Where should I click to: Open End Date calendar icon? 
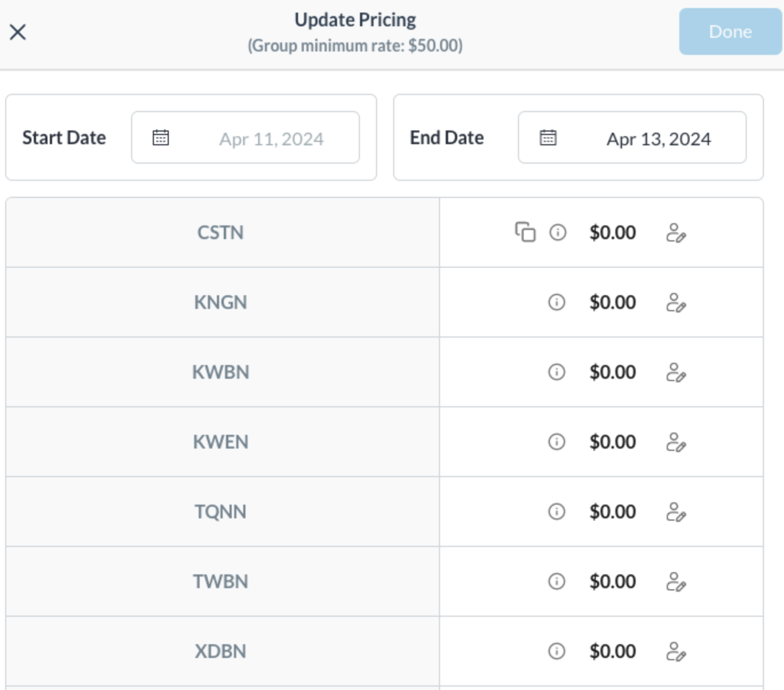548,138
